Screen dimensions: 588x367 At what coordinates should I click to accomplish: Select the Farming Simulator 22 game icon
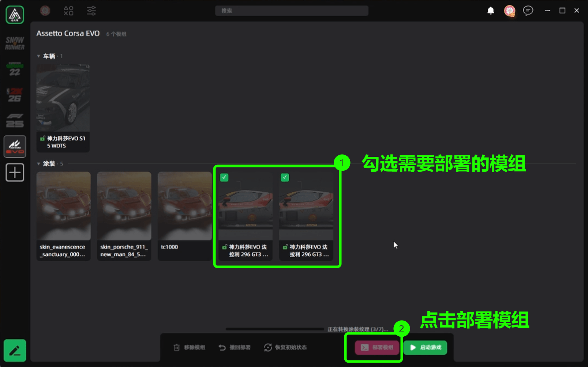[15, 69]
